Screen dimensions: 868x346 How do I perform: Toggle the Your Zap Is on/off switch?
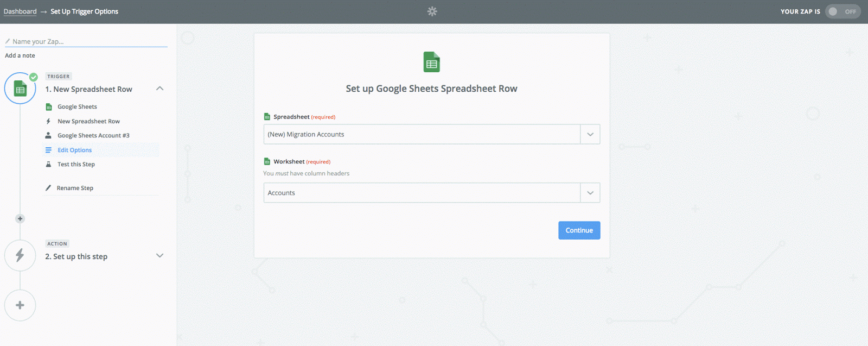pyautogui.click(x=843, y=11)
